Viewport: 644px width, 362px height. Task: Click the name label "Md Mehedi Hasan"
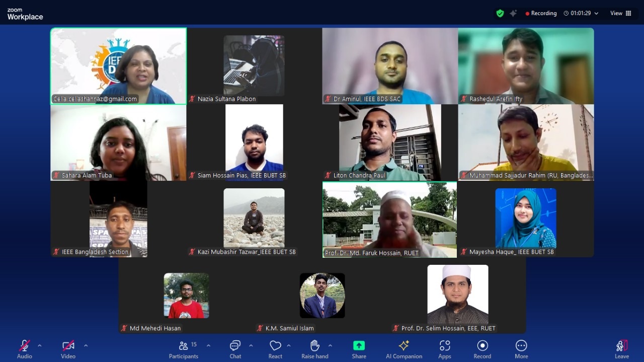click(x=155, y=329)
